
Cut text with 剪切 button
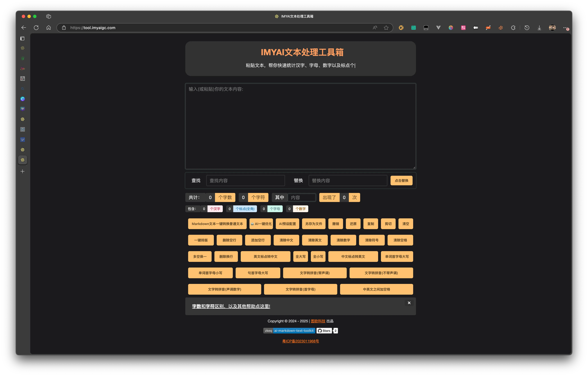(x=388, y=224)
